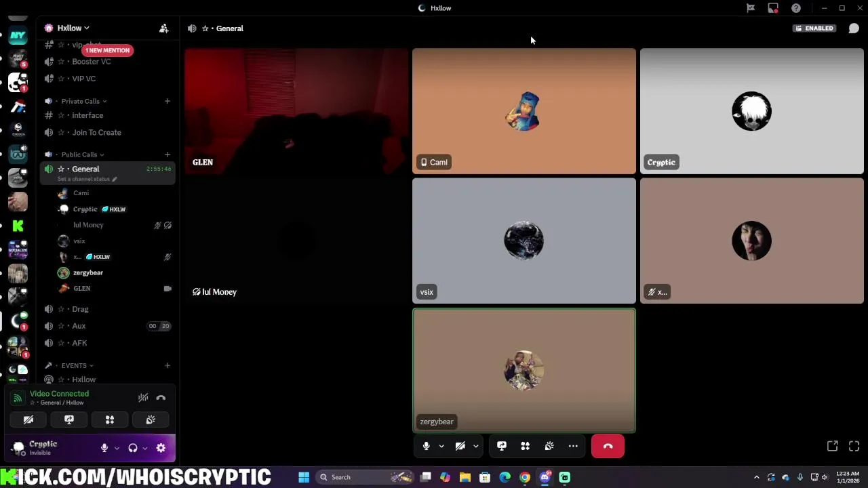Click the ENABLED clips badge
This screenshot has height=488, width=868.
[x=814, y=28]
